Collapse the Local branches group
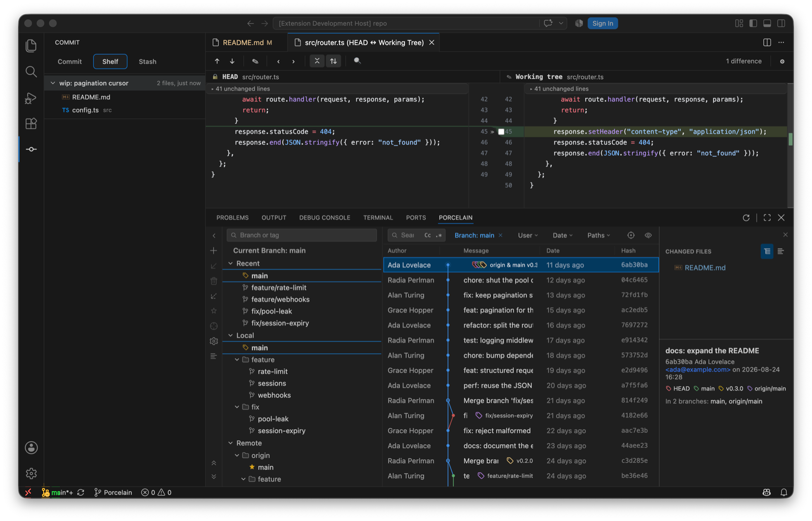Viewport: 812px width, 521px height. click(x=230, y=336)
